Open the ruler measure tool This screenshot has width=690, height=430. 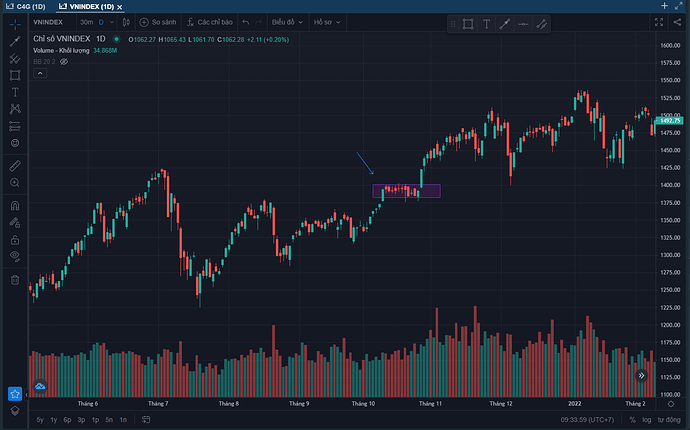tap(14, 165)
